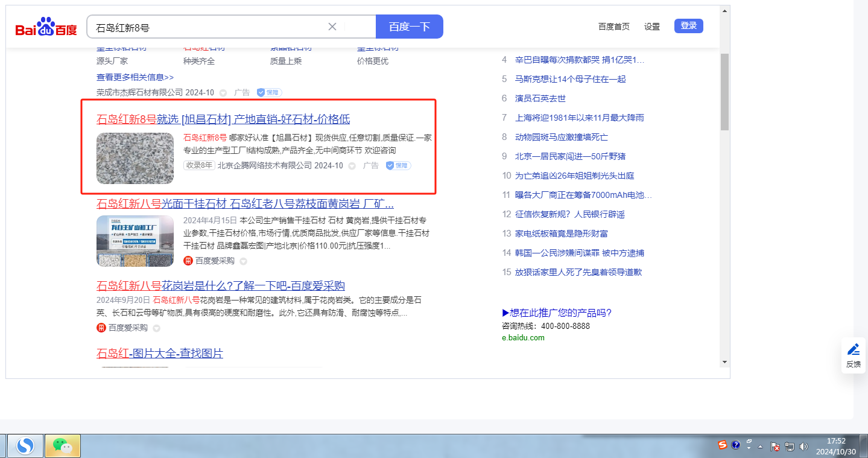Expand dropdown arrow beside 荣成市杰辉石材有限公司
This screenshot has height=458, width=868.
(x=223, y=93)
